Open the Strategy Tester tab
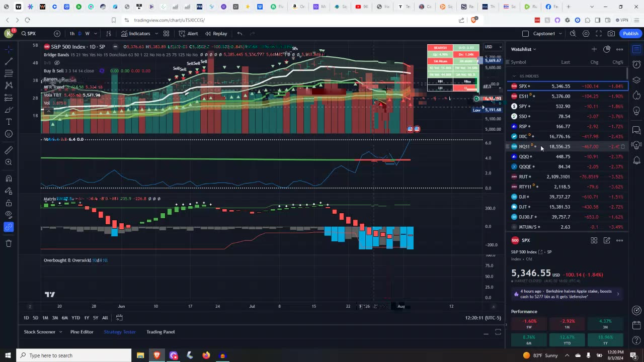644x362 pixels. [119, 332]
